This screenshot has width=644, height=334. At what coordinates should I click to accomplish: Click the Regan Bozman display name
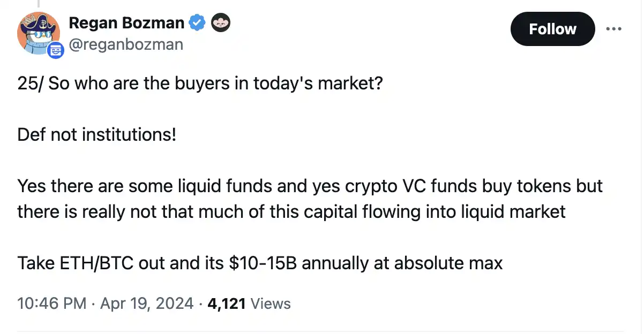[x=127, y=22]
